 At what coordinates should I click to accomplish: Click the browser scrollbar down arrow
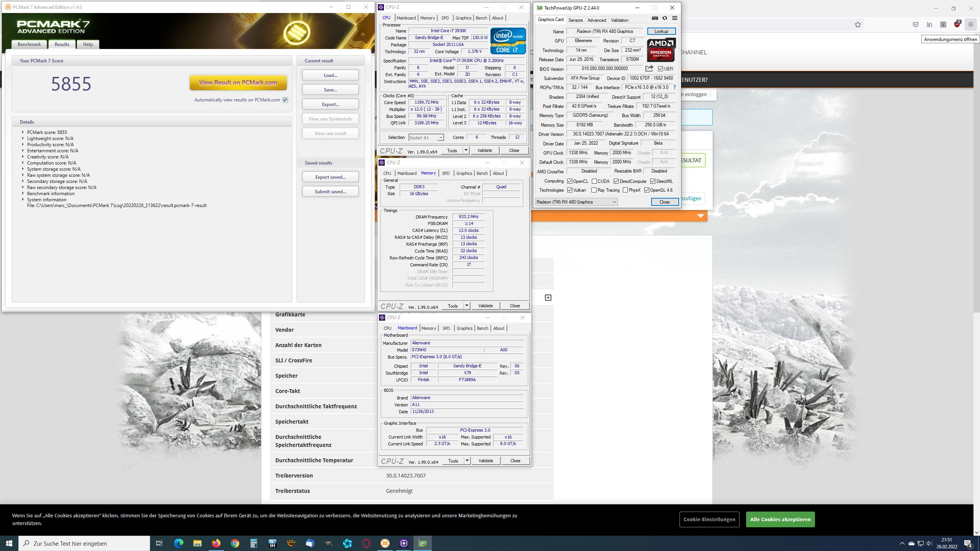click(977, 532)
